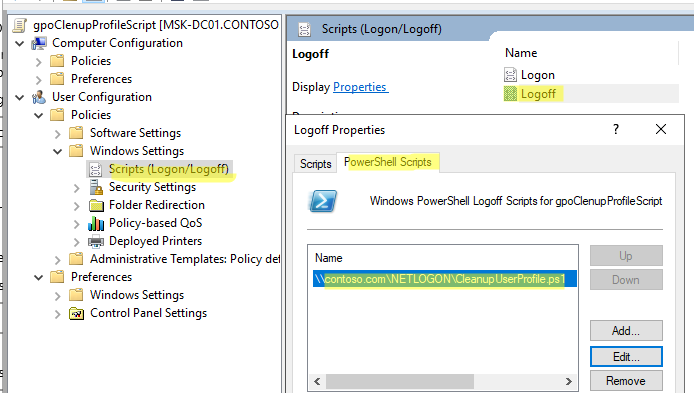
Task: Close the Logoff Properties dialog
Action: [x=661, y=129]
